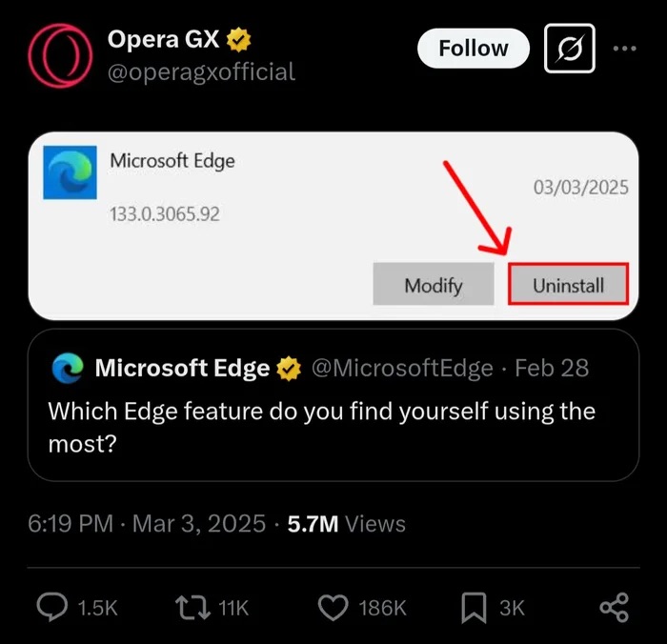The width and height of the screenshot is (667, 644).
Task: Click the reply speech bubble icon
Action: click(x=51, y=607)
